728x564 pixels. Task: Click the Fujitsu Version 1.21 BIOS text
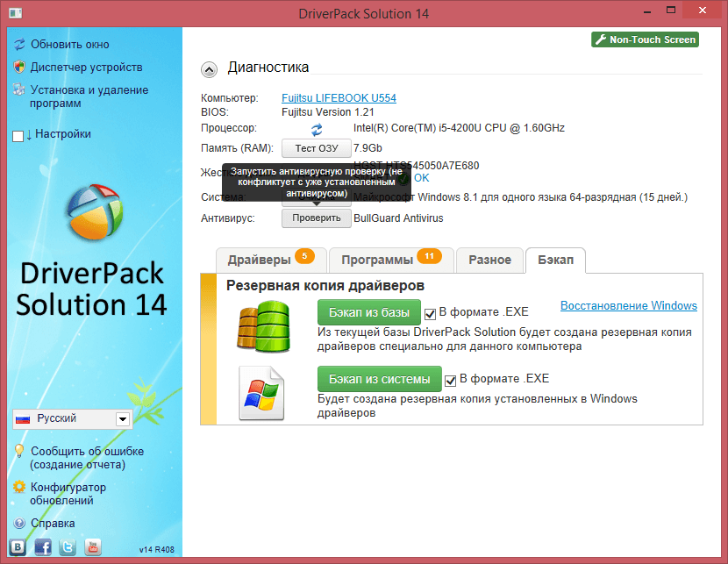(x=328, y=112)
